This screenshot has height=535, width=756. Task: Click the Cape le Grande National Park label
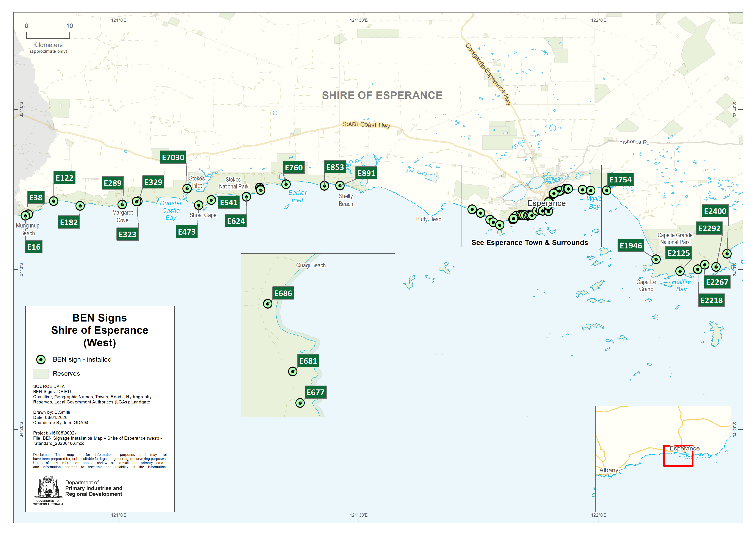(x=675, y=239)
